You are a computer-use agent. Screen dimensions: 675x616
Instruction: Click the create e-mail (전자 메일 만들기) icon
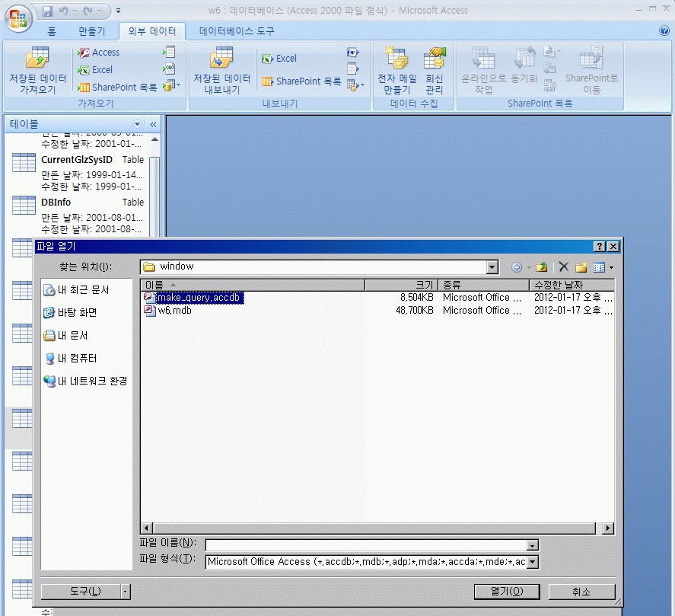tap(396, 59)
